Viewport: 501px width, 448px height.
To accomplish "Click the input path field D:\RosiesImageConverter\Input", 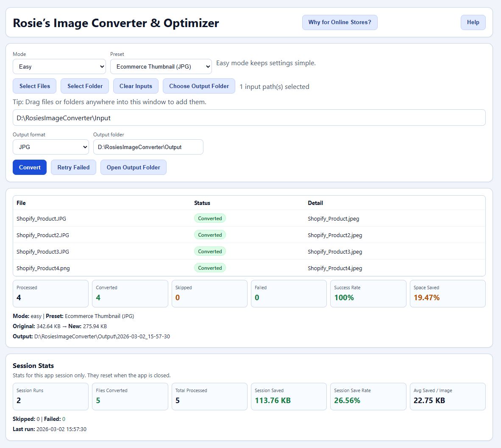I will tap(249, 118).
